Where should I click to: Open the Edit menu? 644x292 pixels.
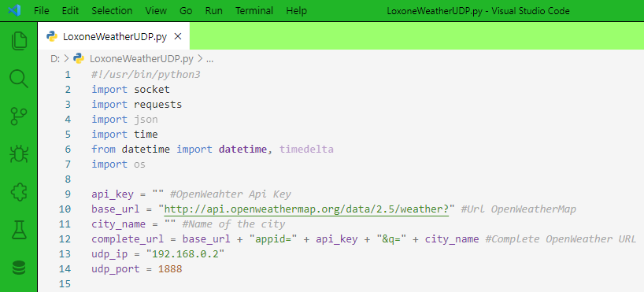pos(70,11)
